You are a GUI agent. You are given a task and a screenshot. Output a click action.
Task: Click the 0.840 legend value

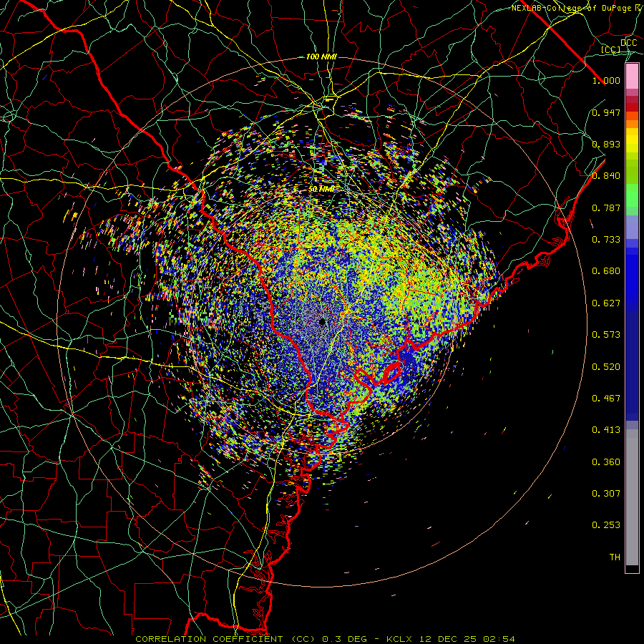click(x=606, y=176)
